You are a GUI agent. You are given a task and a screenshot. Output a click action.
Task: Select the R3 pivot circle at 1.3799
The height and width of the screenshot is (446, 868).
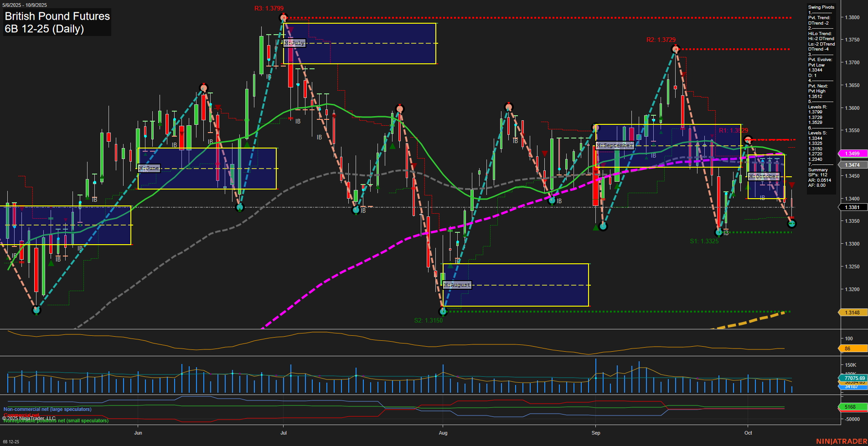pyautogui.click(x=283, y=17)
